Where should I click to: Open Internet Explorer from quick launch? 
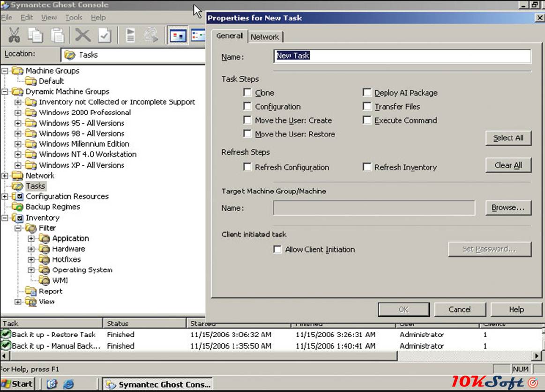pos(68,384)
